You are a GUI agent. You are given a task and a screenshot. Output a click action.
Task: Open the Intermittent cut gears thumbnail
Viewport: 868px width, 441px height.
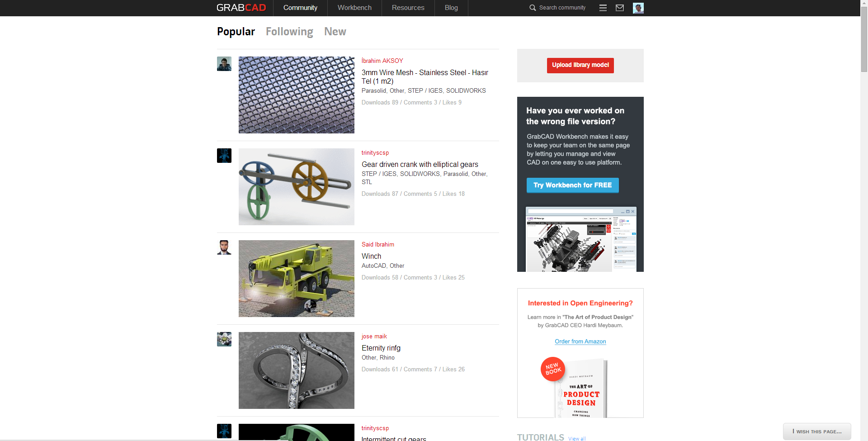click(297, 432)
